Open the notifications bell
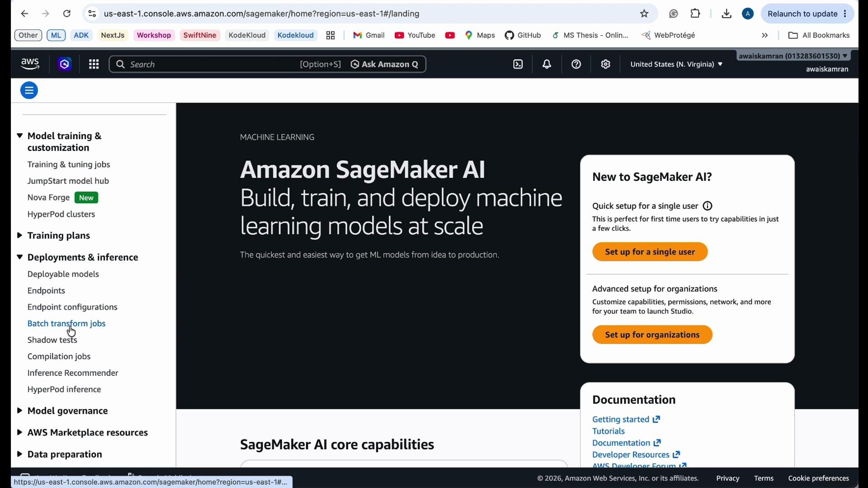The width and height of the screenshot is (868, 488). tap(547, 65)
